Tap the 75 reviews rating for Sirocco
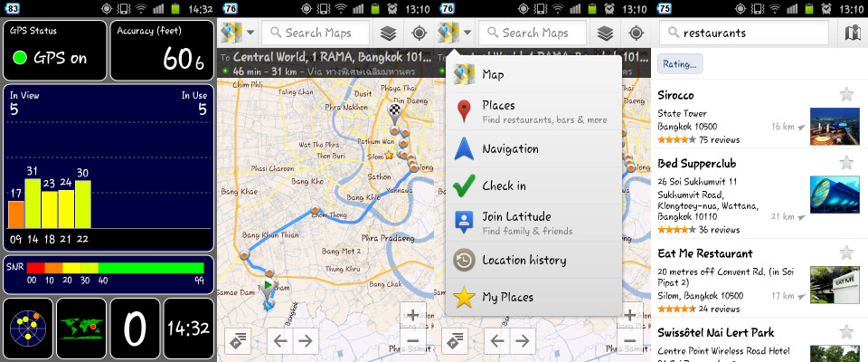The width and height of the screenshot is (868, 362). (699, 139)
